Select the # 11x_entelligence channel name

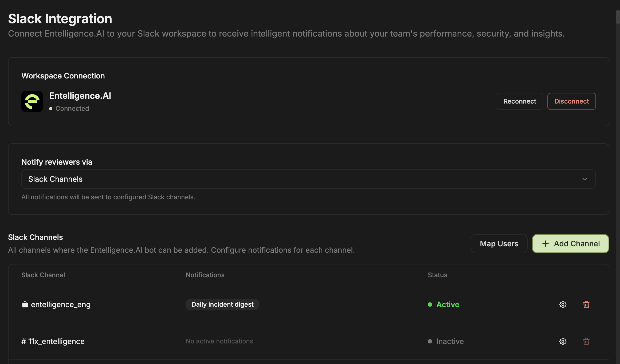(x=53, y=341)
